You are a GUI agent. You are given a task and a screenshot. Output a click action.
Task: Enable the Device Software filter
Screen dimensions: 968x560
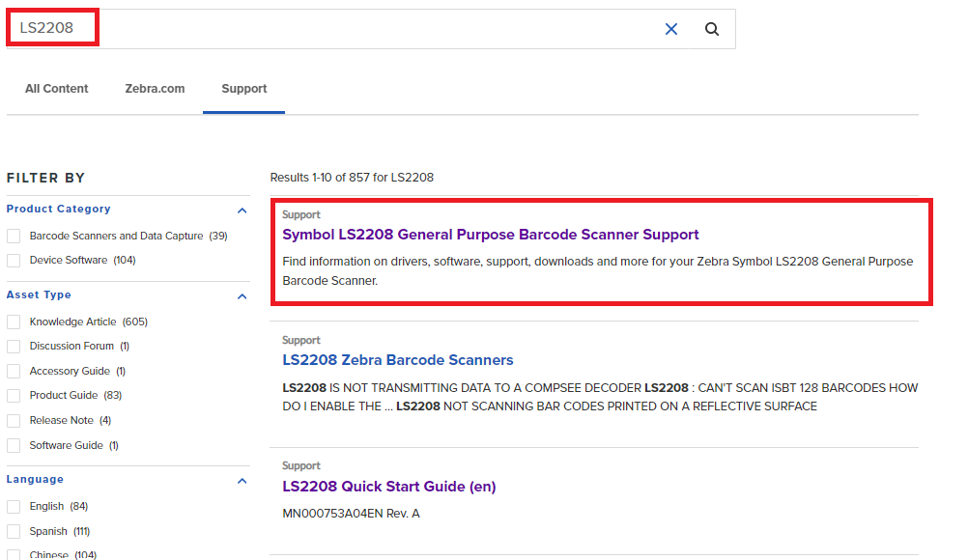14,260
